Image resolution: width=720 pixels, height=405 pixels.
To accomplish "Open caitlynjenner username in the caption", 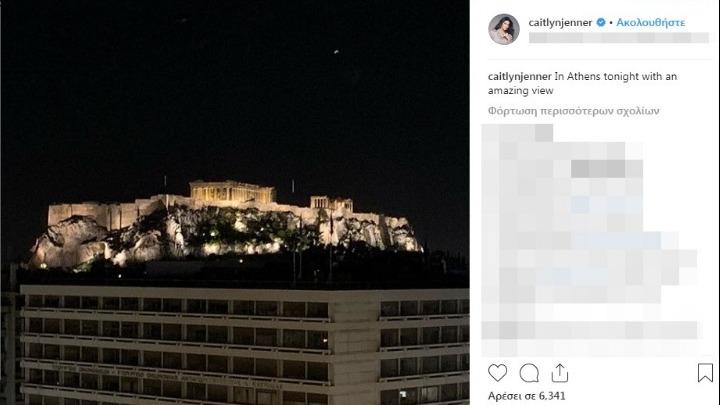I will click(519, 76).
